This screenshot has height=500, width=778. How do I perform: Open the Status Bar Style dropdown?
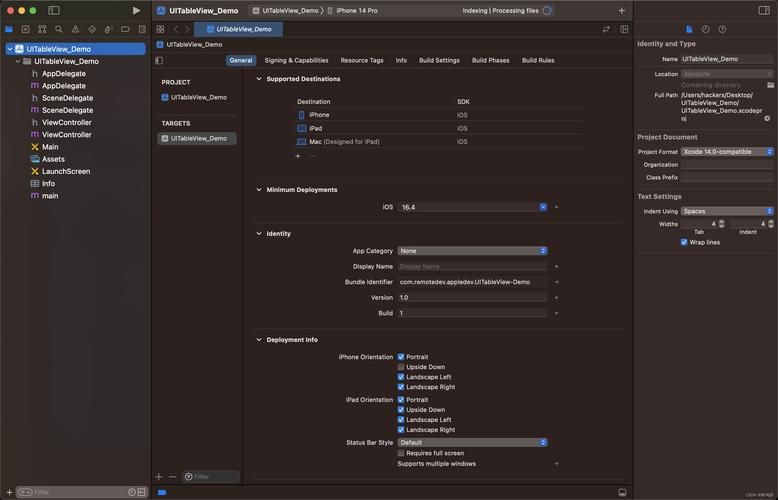click(472, 442)
